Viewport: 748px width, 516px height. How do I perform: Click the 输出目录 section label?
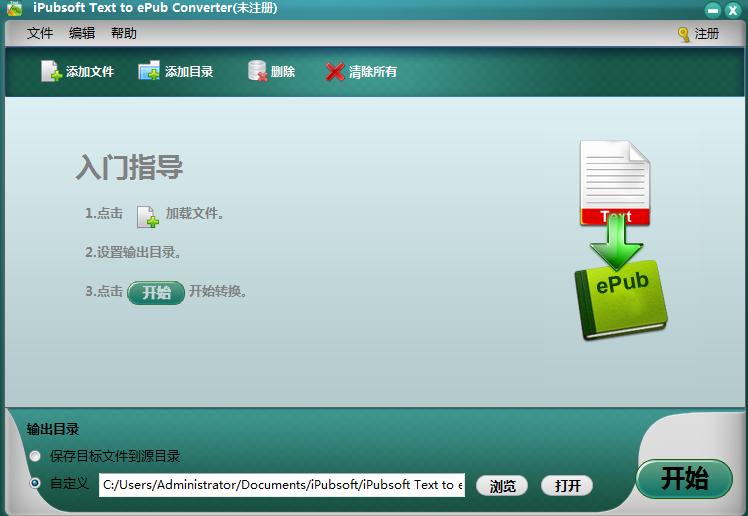click(52, 429)
